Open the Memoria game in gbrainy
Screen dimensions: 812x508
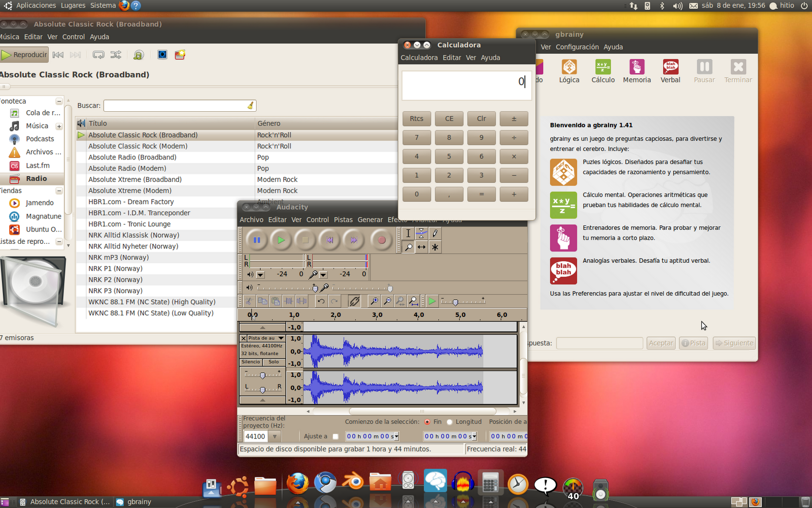point(637,71)
